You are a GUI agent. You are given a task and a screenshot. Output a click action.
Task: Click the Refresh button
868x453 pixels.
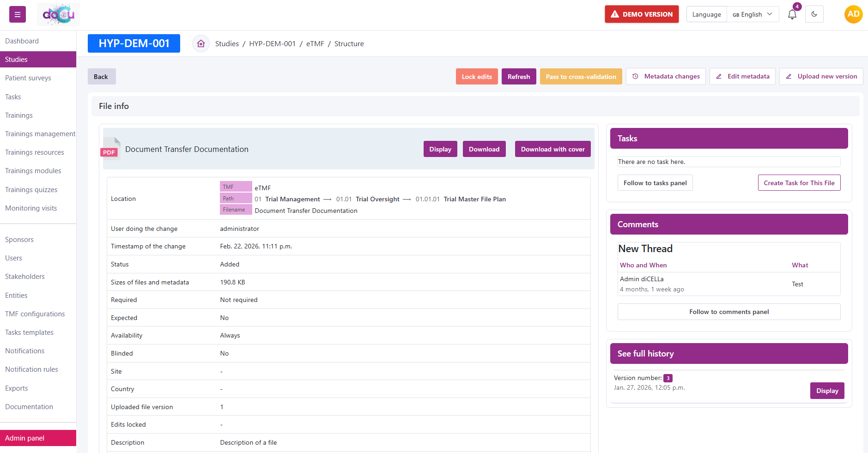(x=519, y=77)
